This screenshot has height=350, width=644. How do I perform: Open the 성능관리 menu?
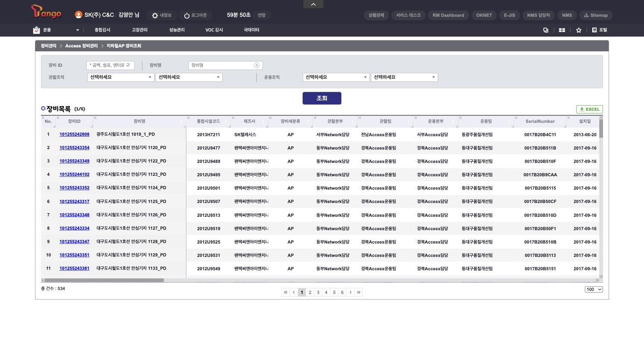[177, 30]
